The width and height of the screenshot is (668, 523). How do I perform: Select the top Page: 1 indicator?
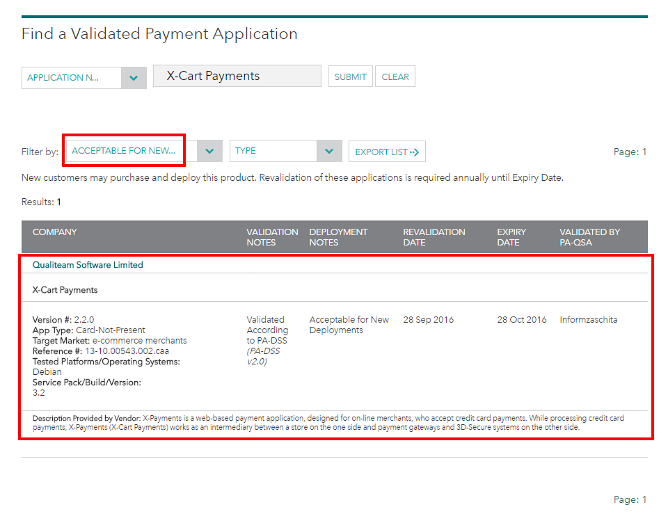[x=630, y=152]
